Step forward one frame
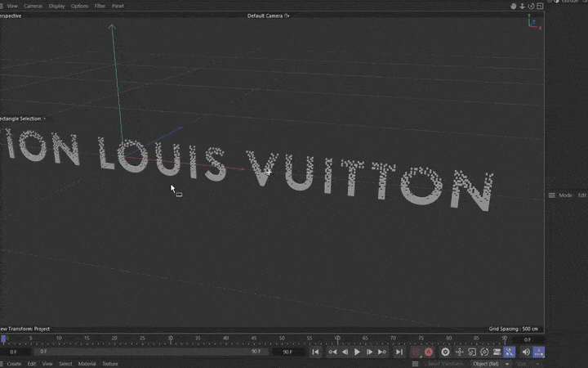 (369, 352)
